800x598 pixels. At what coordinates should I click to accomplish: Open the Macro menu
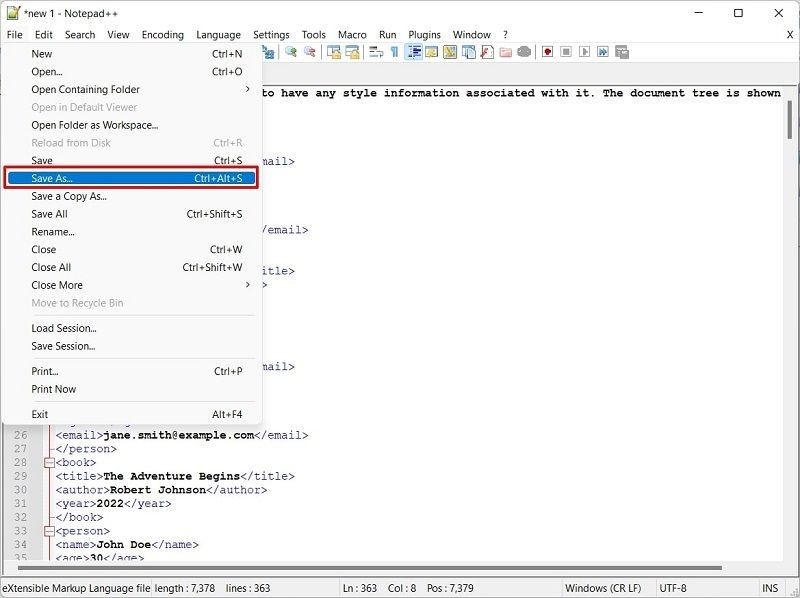[x=352, y=35]
